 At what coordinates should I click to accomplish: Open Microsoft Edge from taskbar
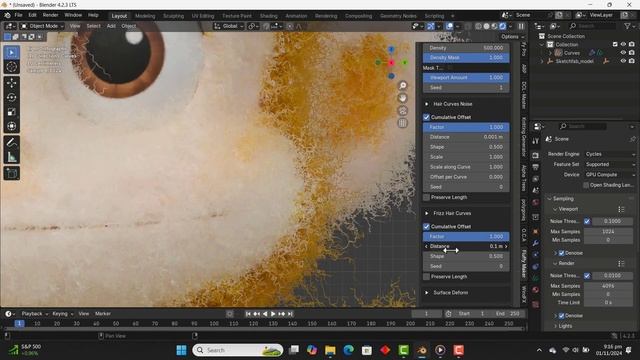tap(349, 350)
